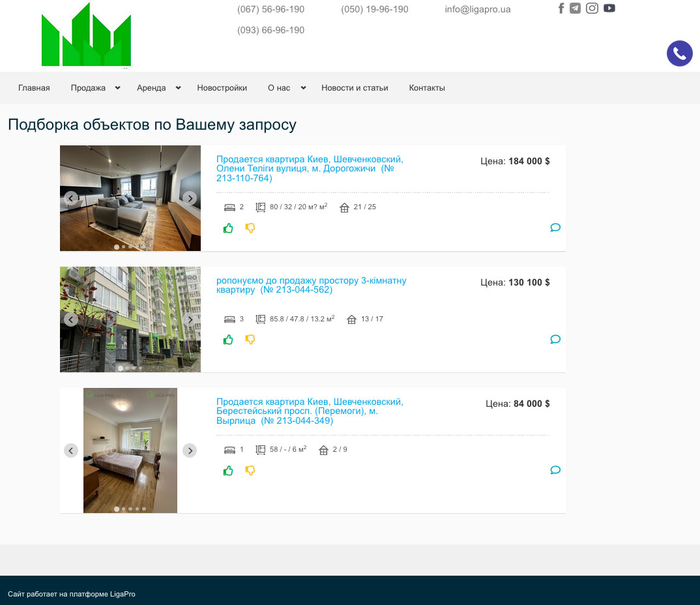Image resolution: width=700 pixels, height=605 pixels.
Task: Open the Продажа menu item
Action: click(x=88, y=88)
